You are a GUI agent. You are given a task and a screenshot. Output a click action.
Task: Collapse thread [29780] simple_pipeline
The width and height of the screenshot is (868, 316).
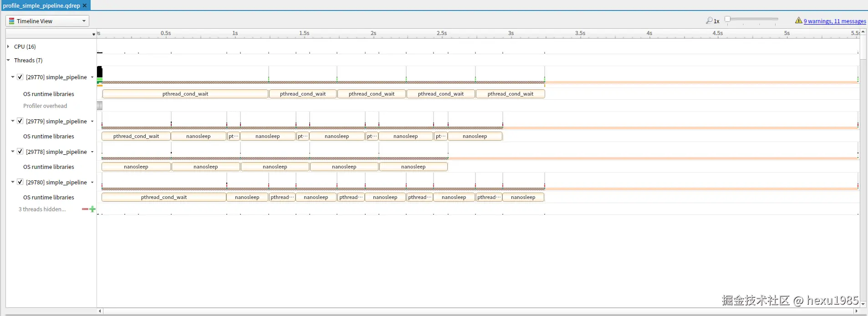coord(13,182)
